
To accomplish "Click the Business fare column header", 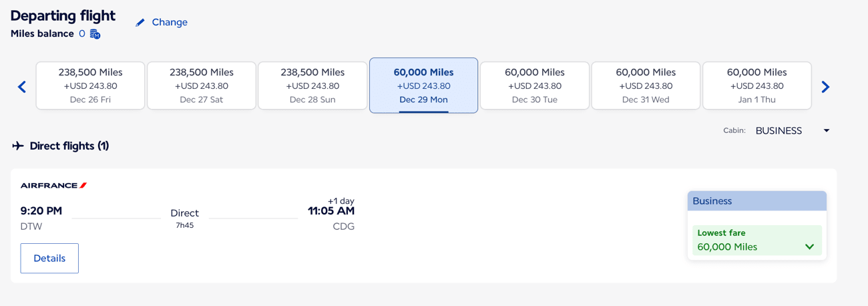I will [x=756, y=201].
